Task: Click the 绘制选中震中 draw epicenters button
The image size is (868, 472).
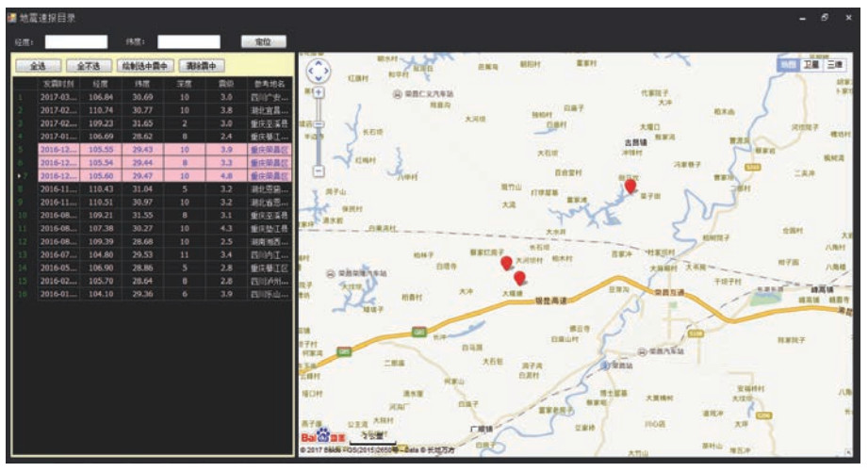Action: 145,66
